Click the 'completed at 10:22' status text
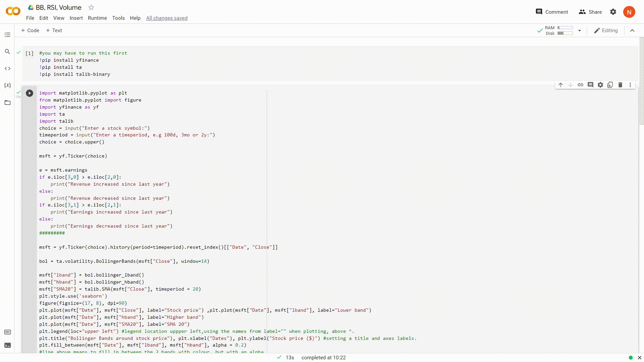The height and width of the screenshot is (362, 644). tap(323, 358)
